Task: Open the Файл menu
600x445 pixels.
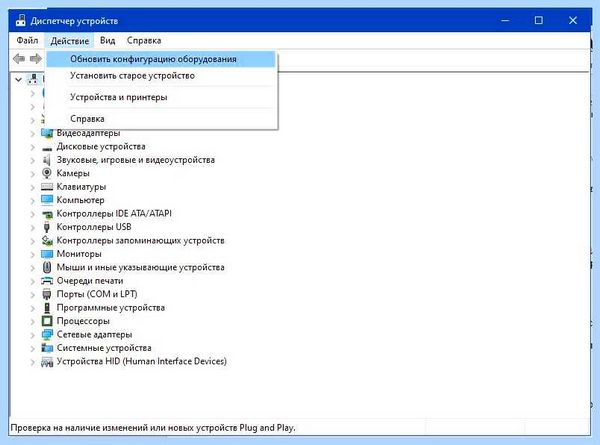Action: (27, 40)
